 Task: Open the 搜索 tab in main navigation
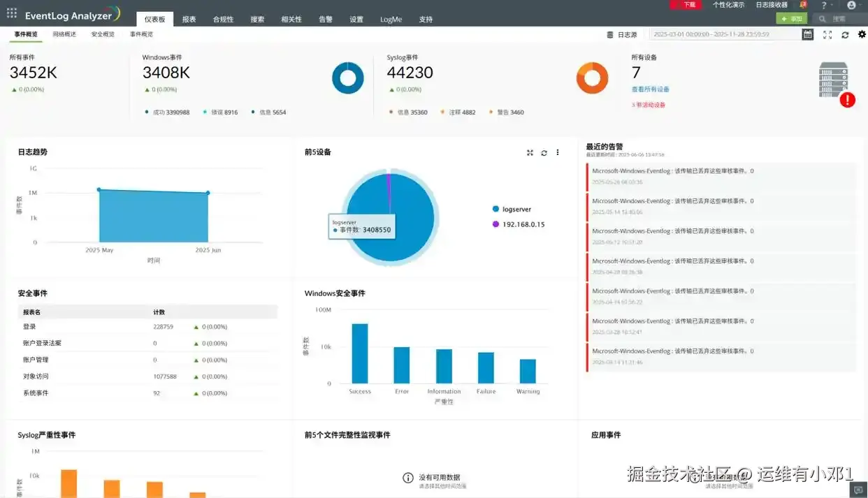coord(257,20)
